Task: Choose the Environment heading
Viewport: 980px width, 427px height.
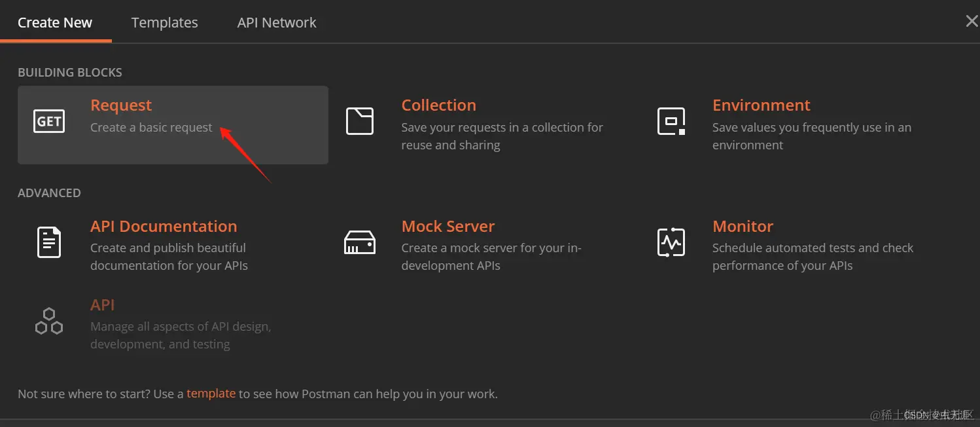Action: [761, 105]
